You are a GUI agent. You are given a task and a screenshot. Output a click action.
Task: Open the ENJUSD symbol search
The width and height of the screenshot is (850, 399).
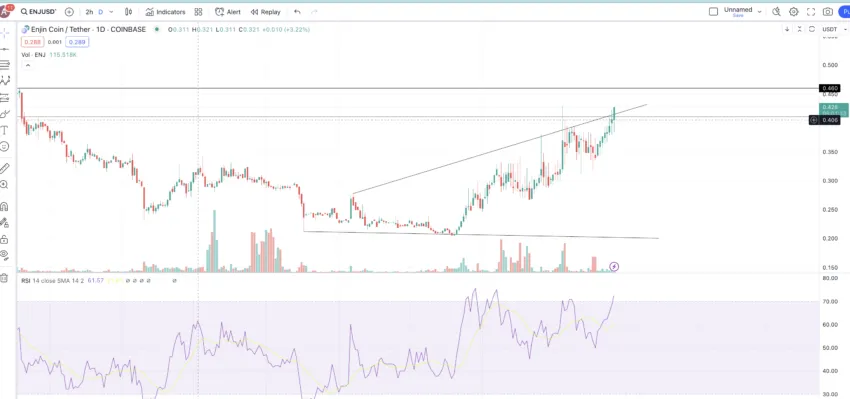point(38,11)
